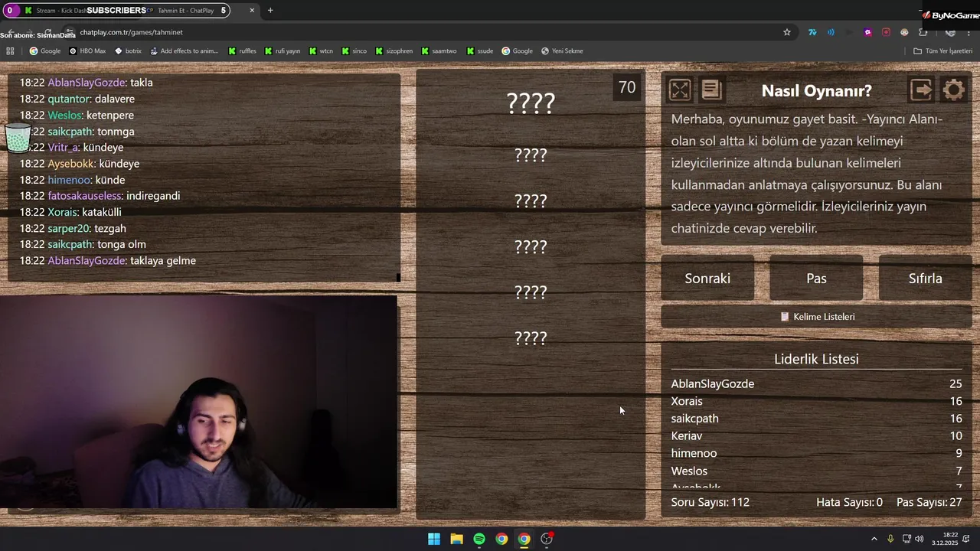Open the clock and date showing 18:22
980x551 pixels.
[x=945, y=539]
